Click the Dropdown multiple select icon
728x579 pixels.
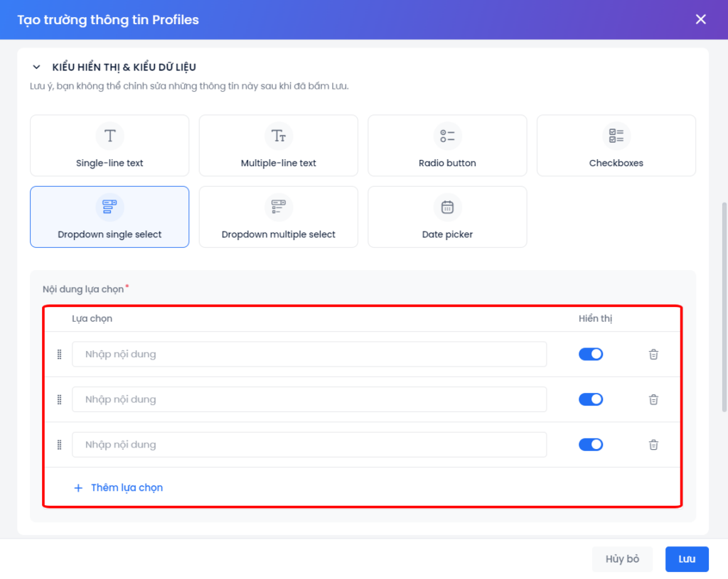coord(279,207)
